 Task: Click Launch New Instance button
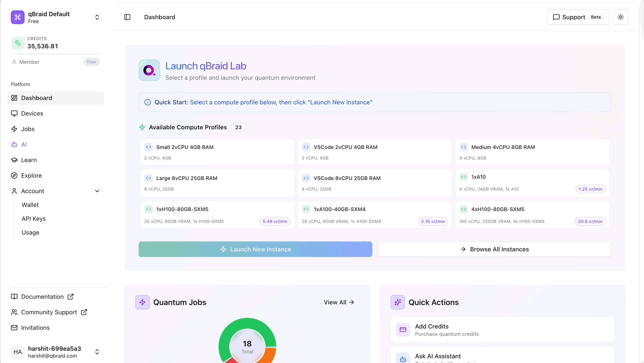pos(255,249)
